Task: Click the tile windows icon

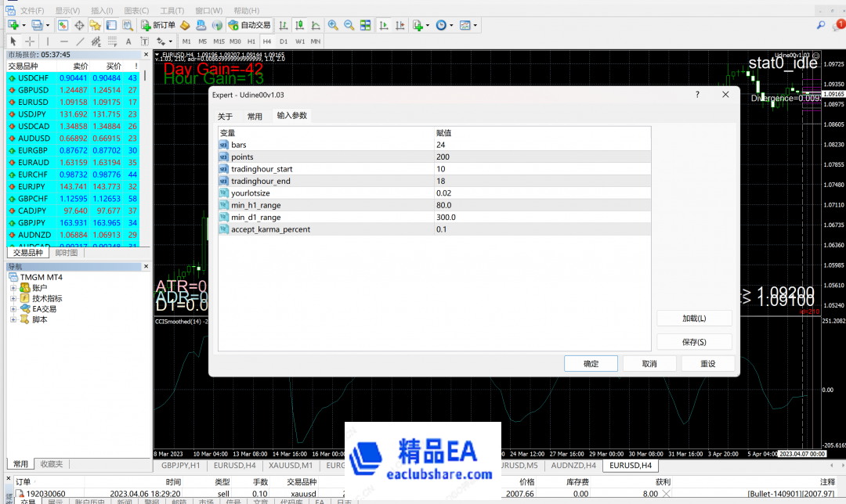Action: pos(365,25)
